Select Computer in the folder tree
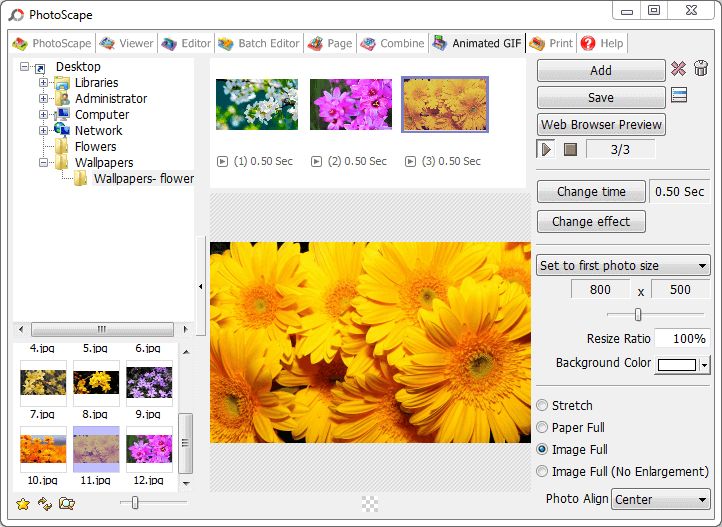The width and height of the screenshot is (722, 527). point(102,115)
